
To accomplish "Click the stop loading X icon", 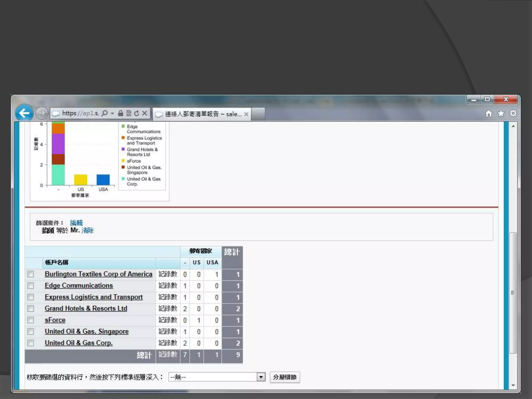I will click(145, 113).
